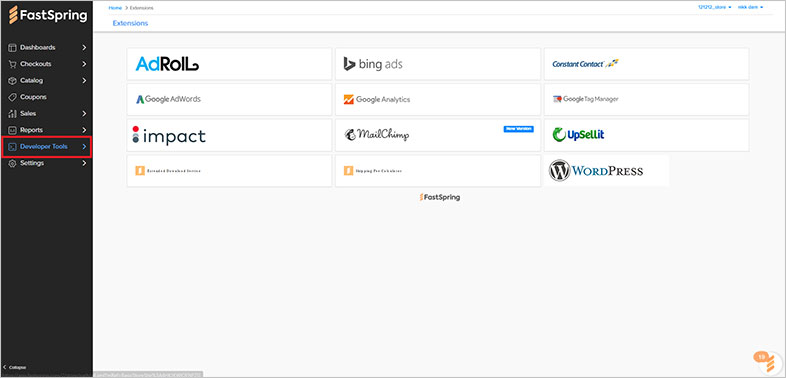Collapse the sidebar with Collapse button
Screen dimensions: 786x378
15,367
